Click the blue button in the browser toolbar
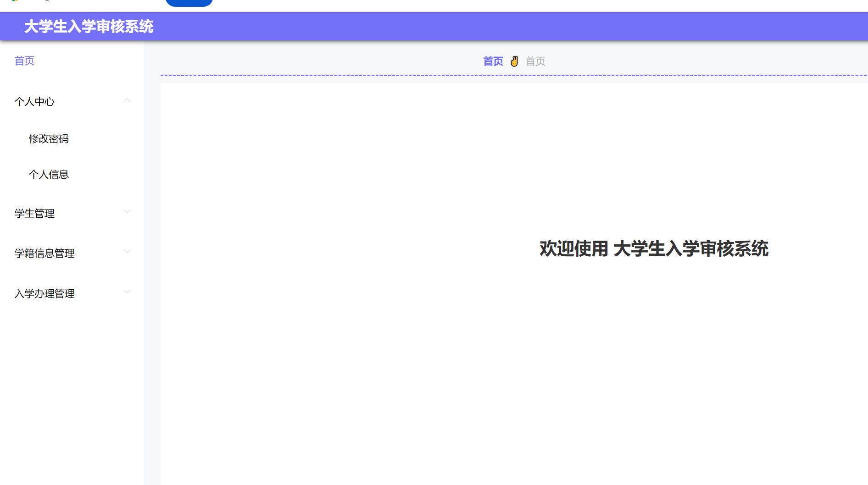Image resolution: width=868 pixels, height=485 pixels. [189, 2]
